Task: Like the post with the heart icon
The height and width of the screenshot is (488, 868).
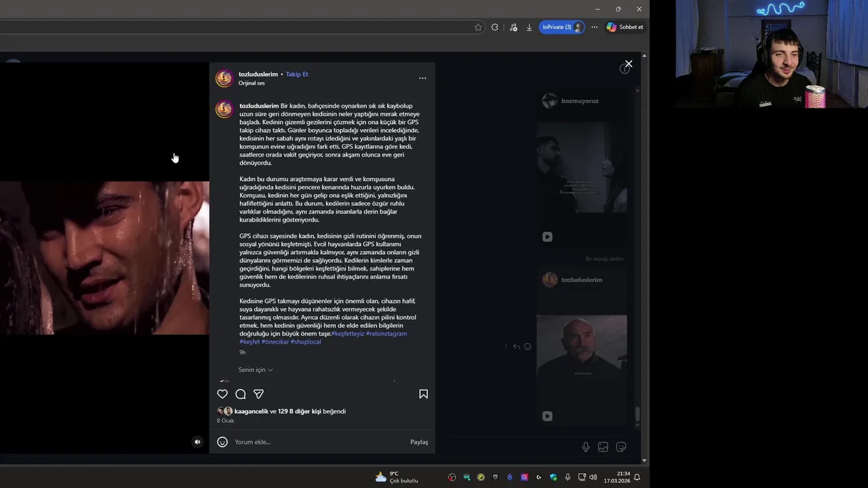Action: pyautogui.click(x=222, y=394)
